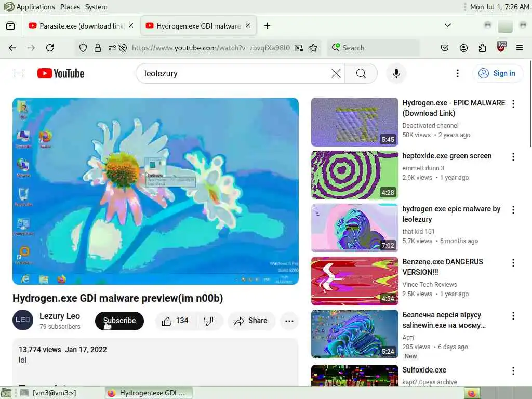Open Benzene.exe DANGERUS VERSION title
This screenshot has height=399, width=532.
point(443,267)
